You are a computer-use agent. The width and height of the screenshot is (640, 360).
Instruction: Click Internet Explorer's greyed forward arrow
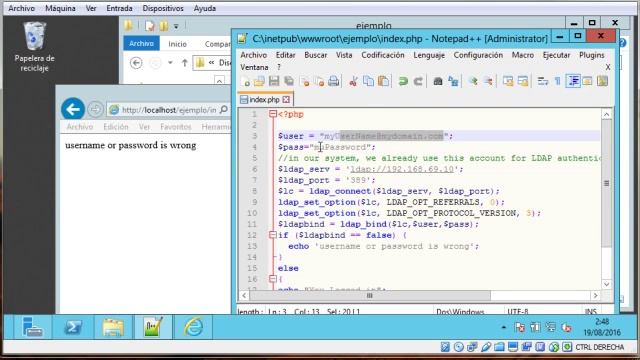pos(95,109)
